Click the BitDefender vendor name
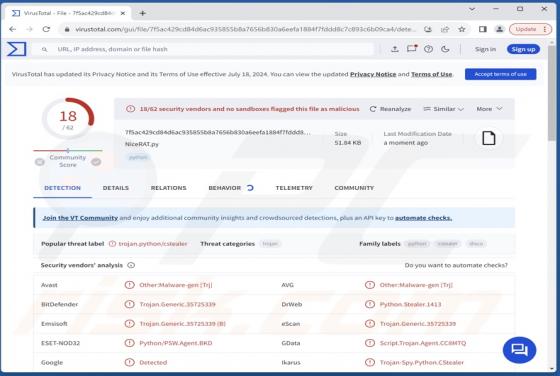Viewport: 560px width, 376px height. [x=59, y=304]
